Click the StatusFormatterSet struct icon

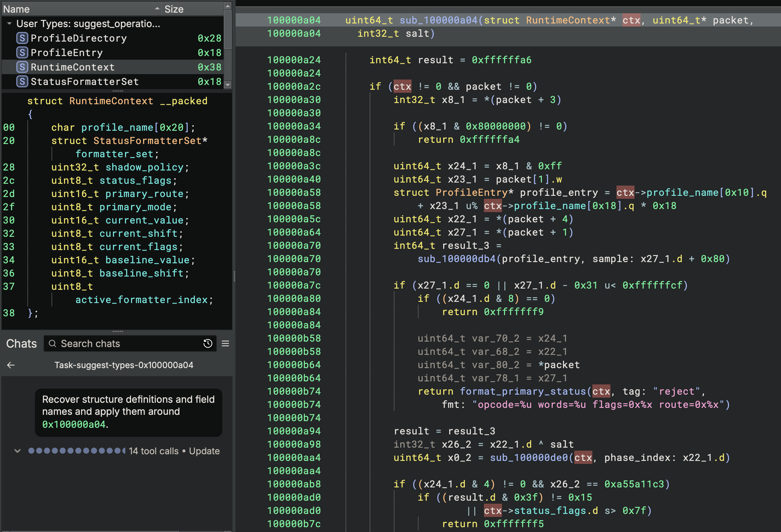pos(22,81)
